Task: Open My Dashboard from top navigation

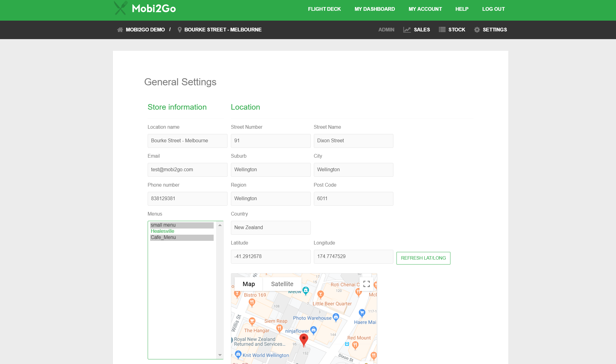Action: pos(375,9)
